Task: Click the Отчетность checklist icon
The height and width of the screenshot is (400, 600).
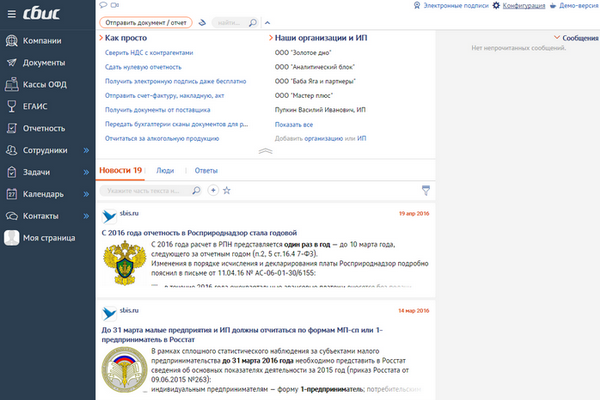Action: coord(12,128)
